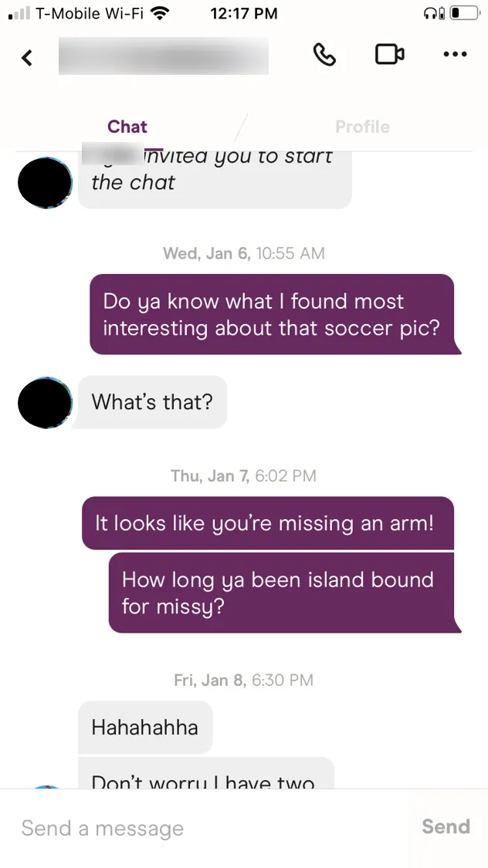Tap the Hahahahha reply bubble
Viewport: 488px width, 868px height.
tap(145, 727)
